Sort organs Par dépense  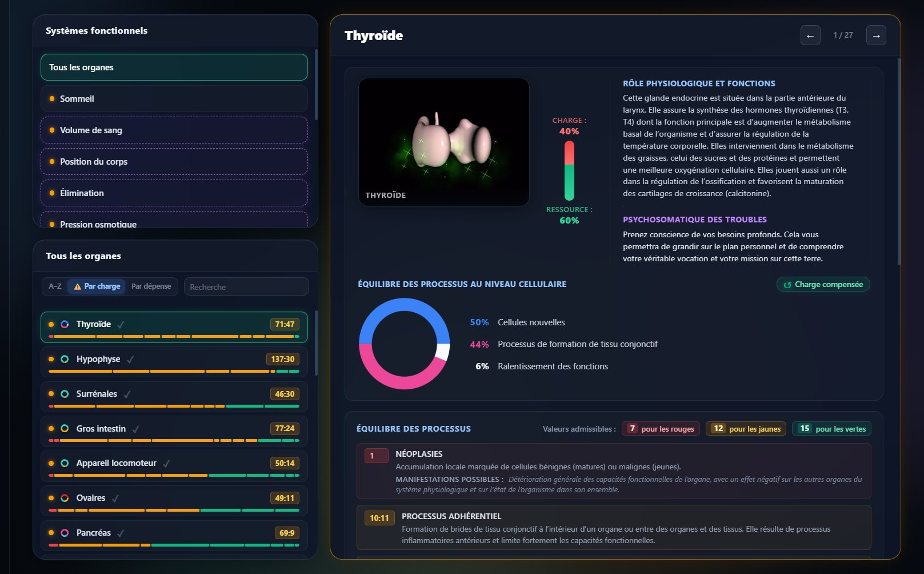click(x=151, y=286)
